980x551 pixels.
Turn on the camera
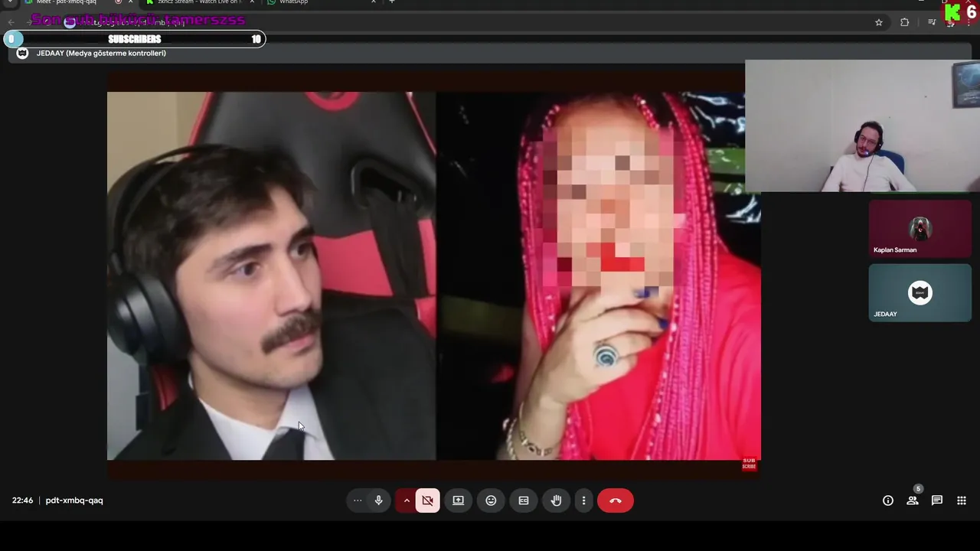click(x=428, y=500)
